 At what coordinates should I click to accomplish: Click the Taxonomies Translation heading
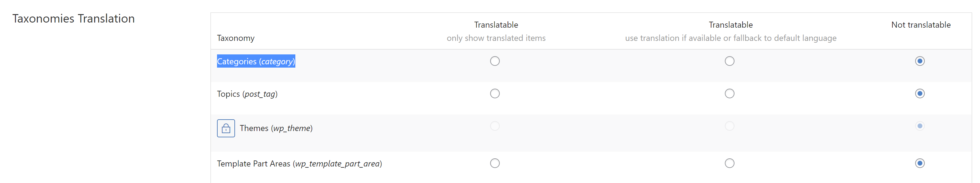click(x=74, y=19)
